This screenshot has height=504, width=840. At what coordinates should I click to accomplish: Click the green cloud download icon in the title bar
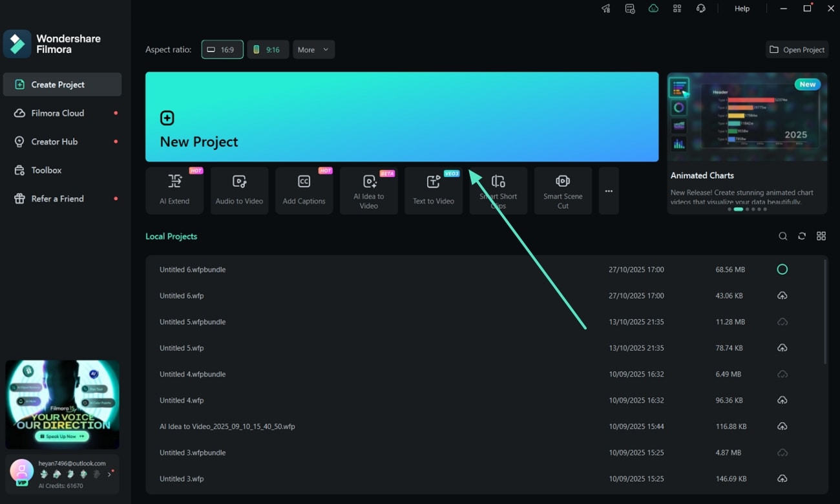point(653,8)
